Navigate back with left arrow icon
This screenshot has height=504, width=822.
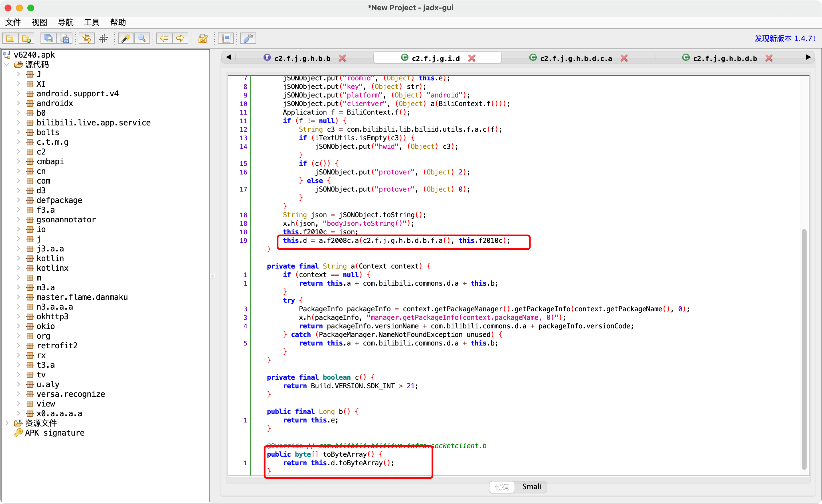[164, 38]
